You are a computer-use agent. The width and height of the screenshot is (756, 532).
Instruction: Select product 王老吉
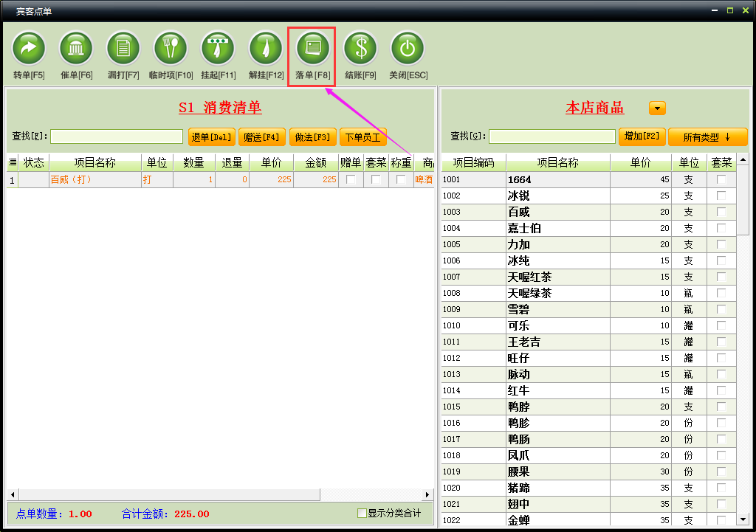pyautogui.click(x=524, y=342)
